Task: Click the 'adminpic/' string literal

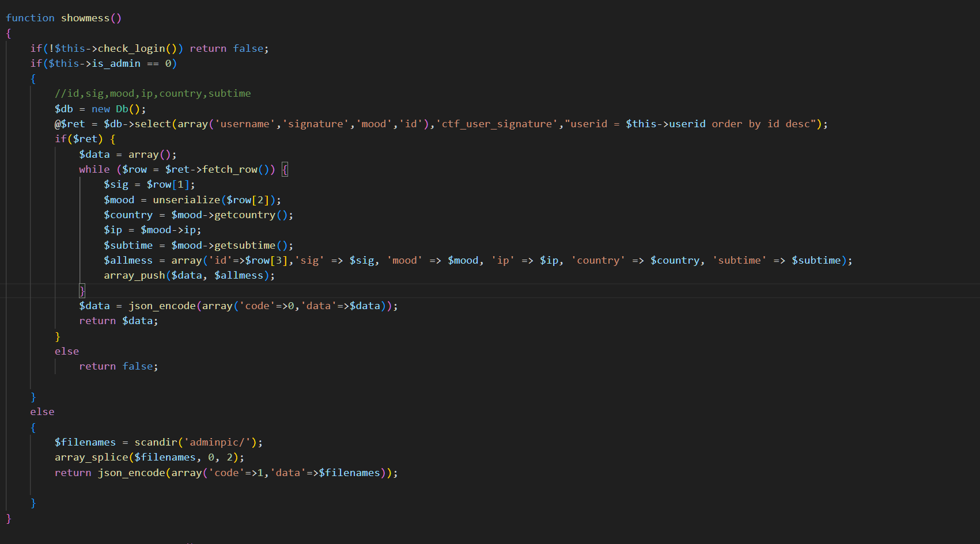Action: click(x=220, y=442)
